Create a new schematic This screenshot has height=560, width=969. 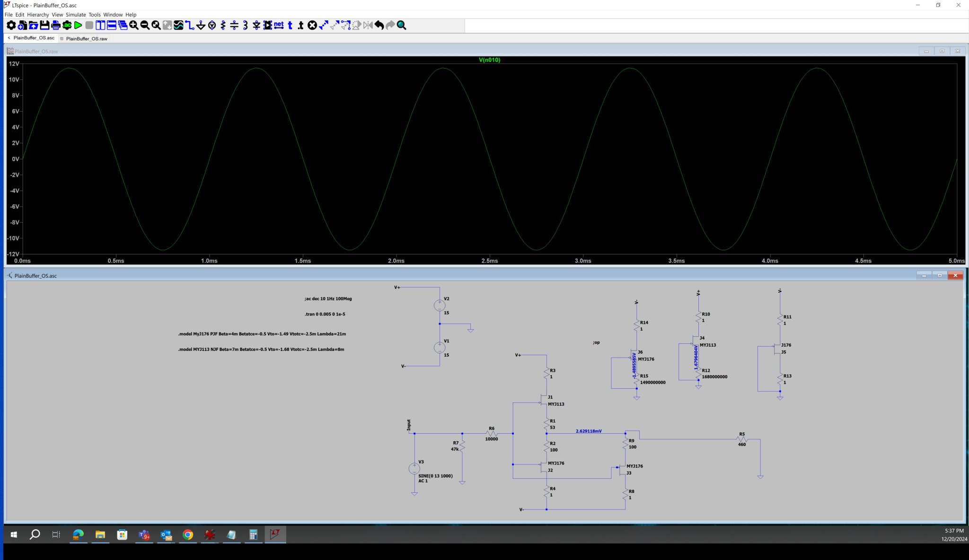[22, 26]
